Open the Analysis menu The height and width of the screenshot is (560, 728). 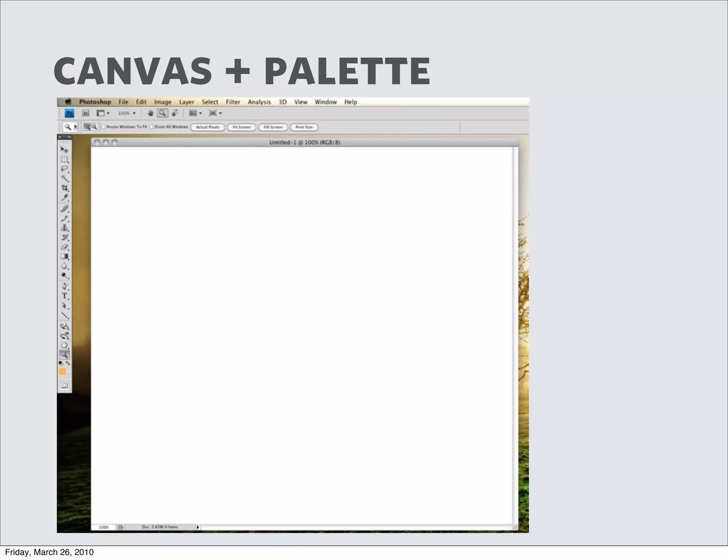tap(259, 102)
